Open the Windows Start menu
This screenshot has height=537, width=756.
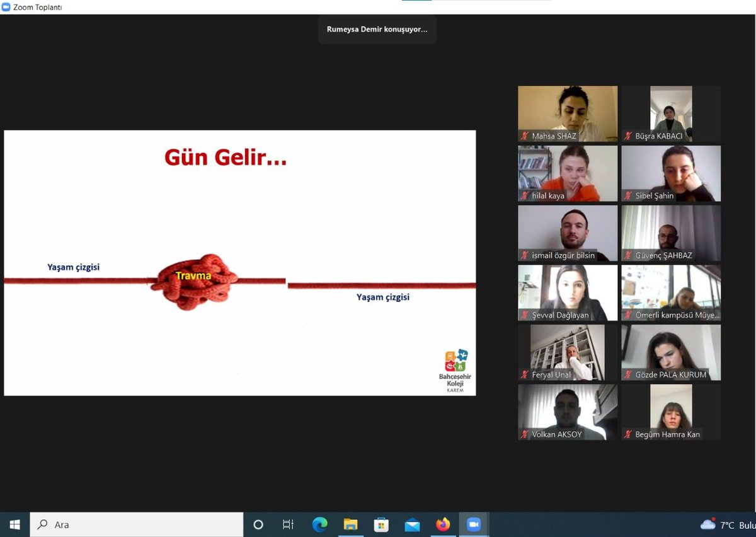[x=14, y=524]
